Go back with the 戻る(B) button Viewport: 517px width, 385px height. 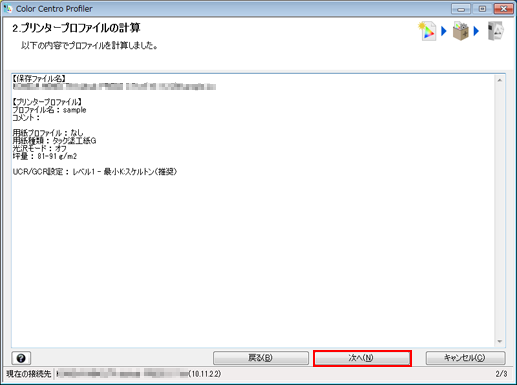(x=261, y=358)
